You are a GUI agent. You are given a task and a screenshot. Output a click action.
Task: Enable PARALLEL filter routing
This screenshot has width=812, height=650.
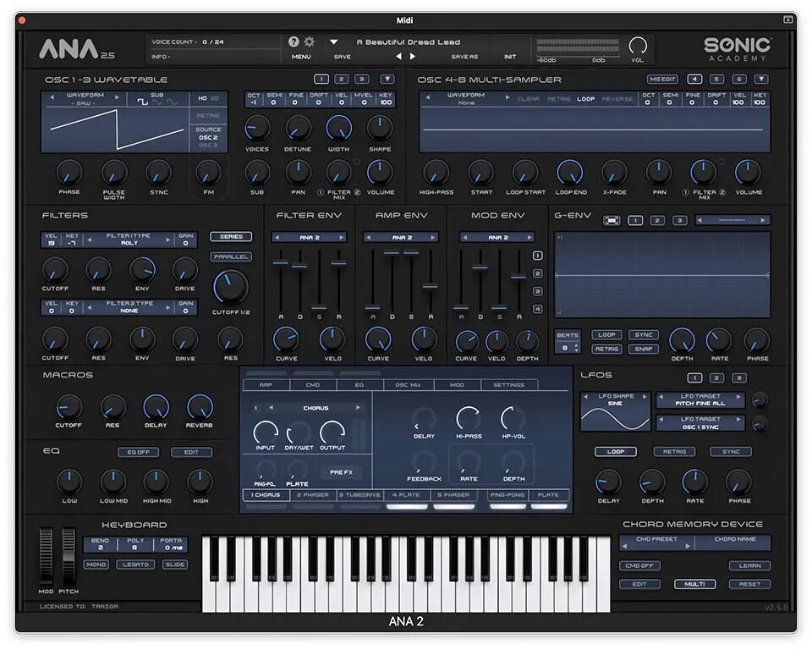pos(231,256)
